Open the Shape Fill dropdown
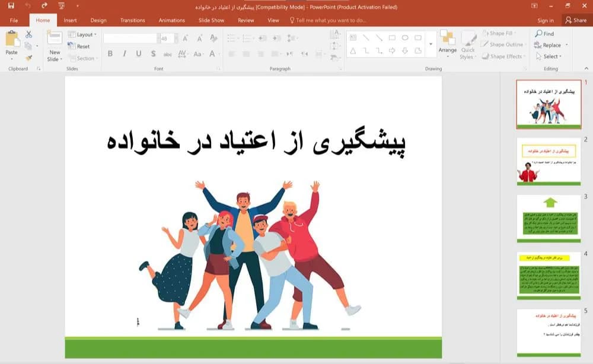This screenshot has width=593, height=364. pos(499,33)
